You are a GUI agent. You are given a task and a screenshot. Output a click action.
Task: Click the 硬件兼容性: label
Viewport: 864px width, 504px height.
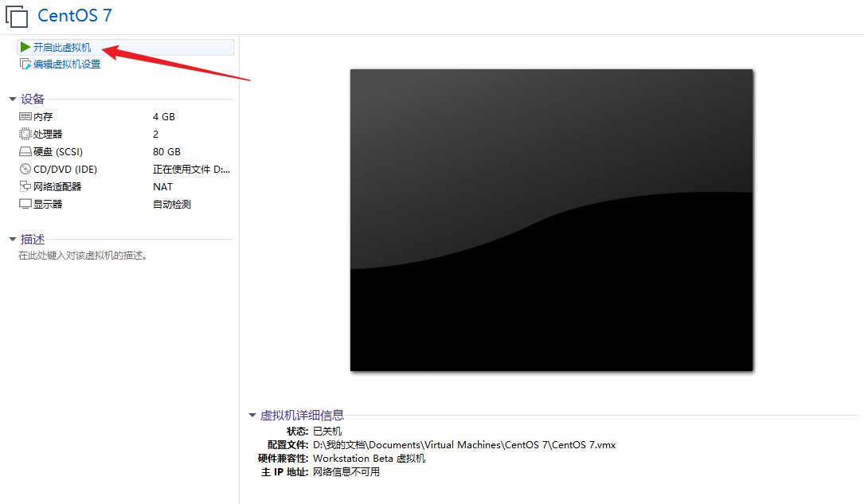point(283,459)
